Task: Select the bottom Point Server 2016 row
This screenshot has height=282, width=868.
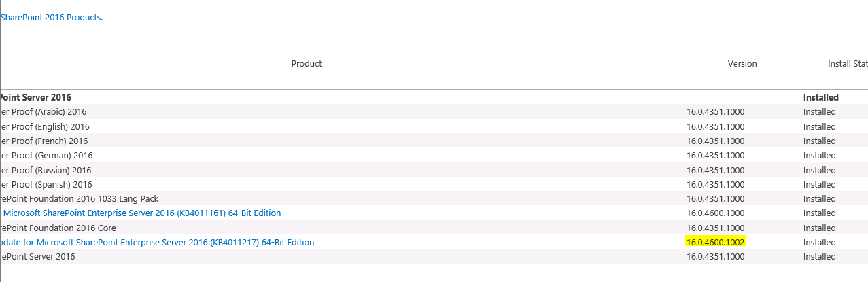Action: 434,257
